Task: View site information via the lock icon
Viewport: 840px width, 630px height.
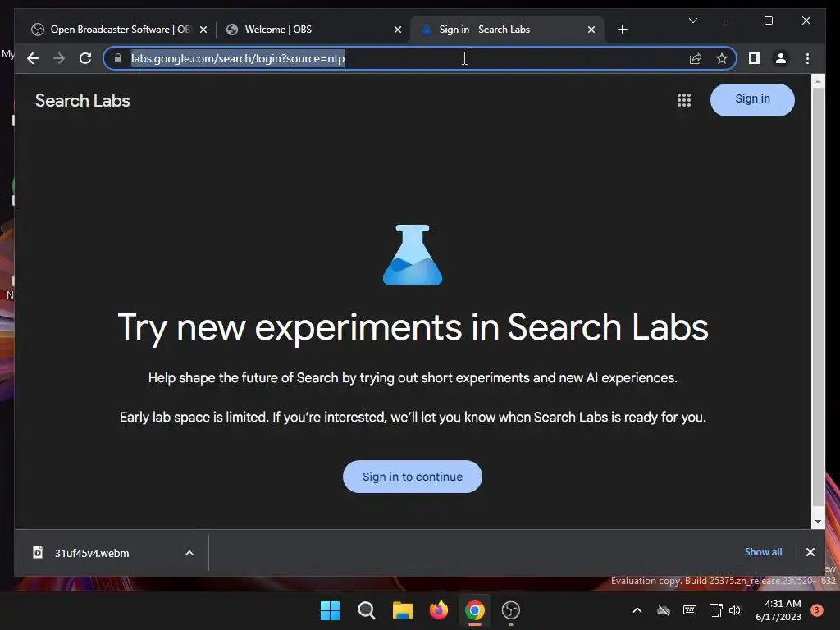Action: point(118,58)
